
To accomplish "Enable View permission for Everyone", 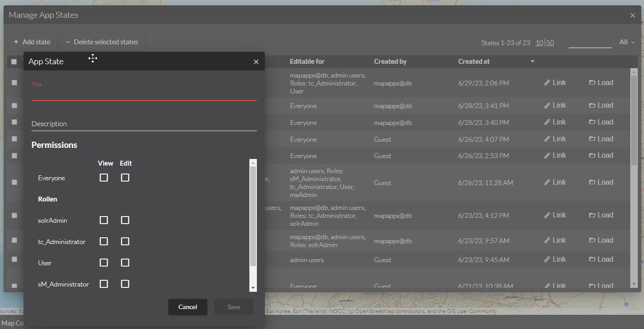I will coord(104,178).
